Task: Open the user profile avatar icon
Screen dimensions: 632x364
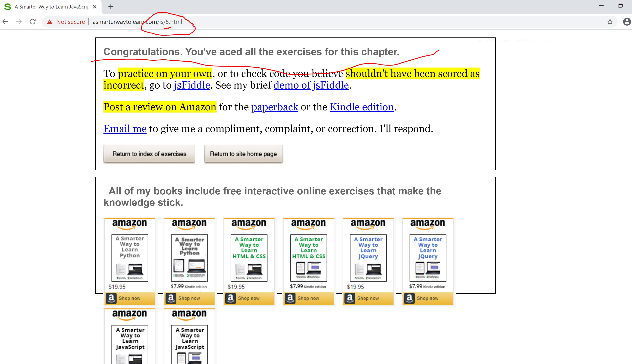Action: pos(627,22)
